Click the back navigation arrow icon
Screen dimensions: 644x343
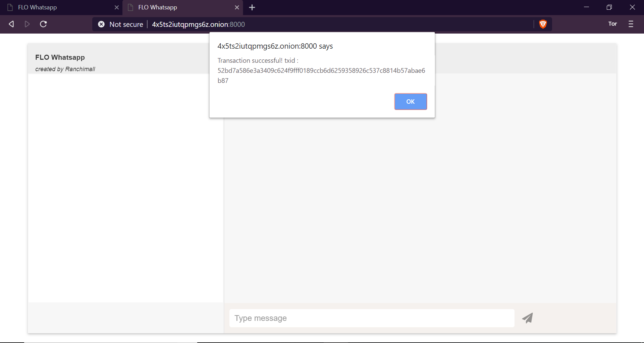click(x=11, y=24)
